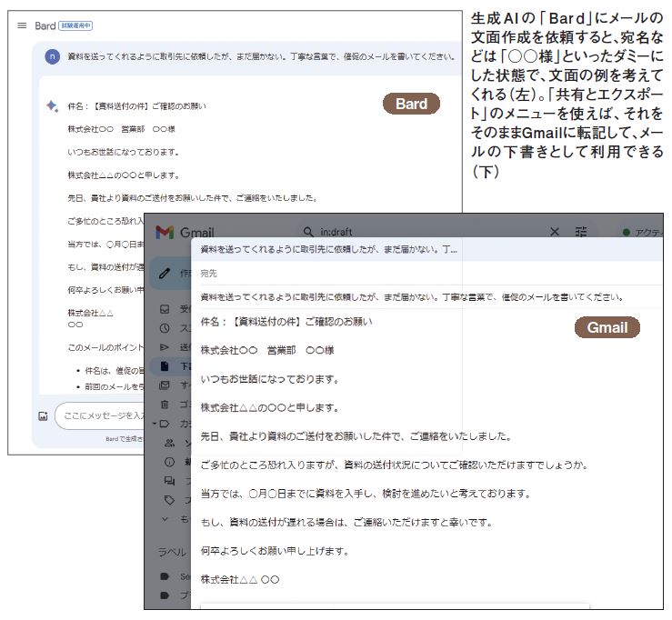
Task: Click the labels heading in Gmail sidebar
Action: pyautogui.click(x=172, y=552)
